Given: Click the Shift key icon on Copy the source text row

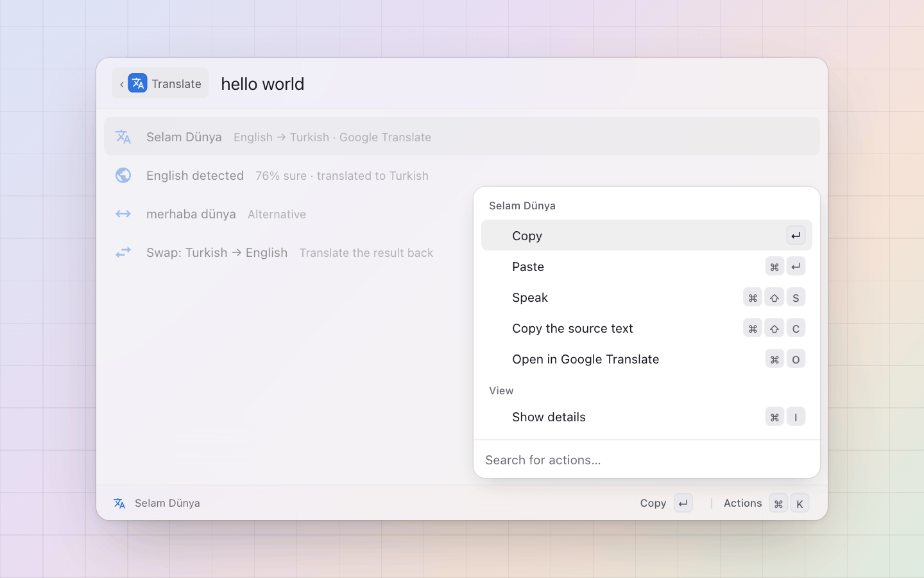Looking at the screenshot, I should tap(774, 328).
